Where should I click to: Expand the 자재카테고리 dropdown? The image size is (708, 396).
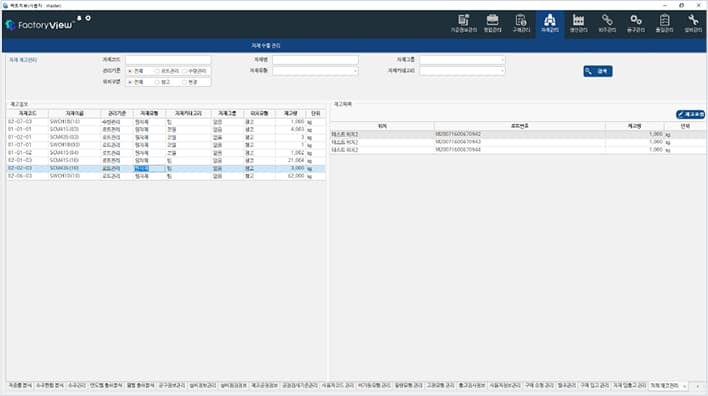point(462,71)
